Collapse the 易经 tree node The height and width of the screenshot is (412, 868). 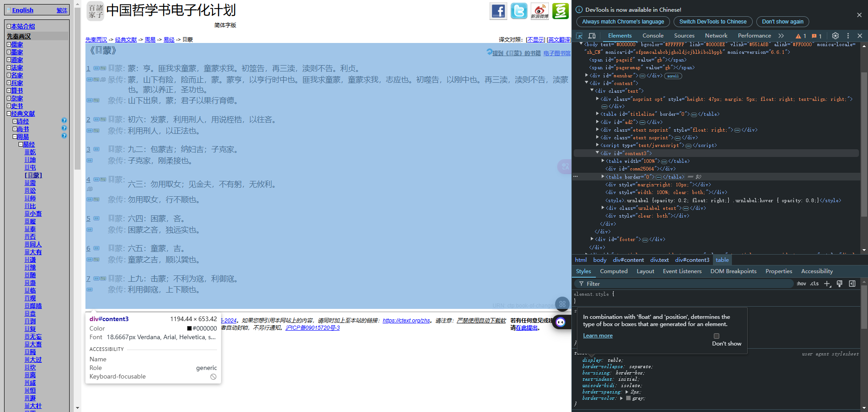[20, 144]
